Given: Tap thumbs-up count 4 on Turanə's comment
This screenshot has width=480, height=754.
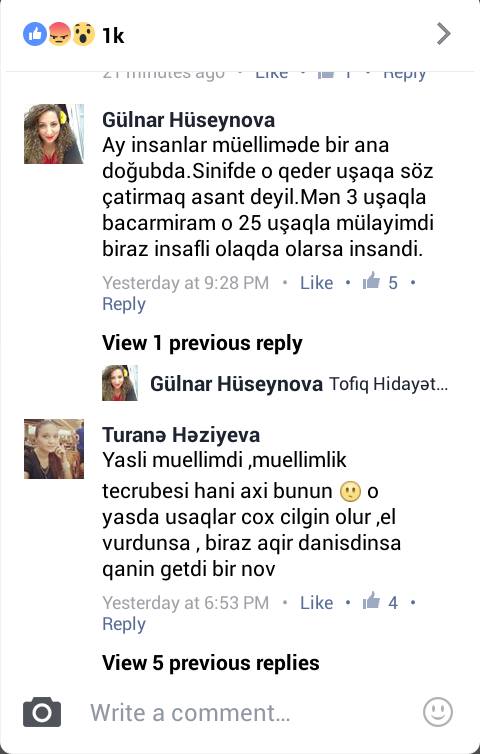Looking at the screenshot, I should [x=380, y=602].
